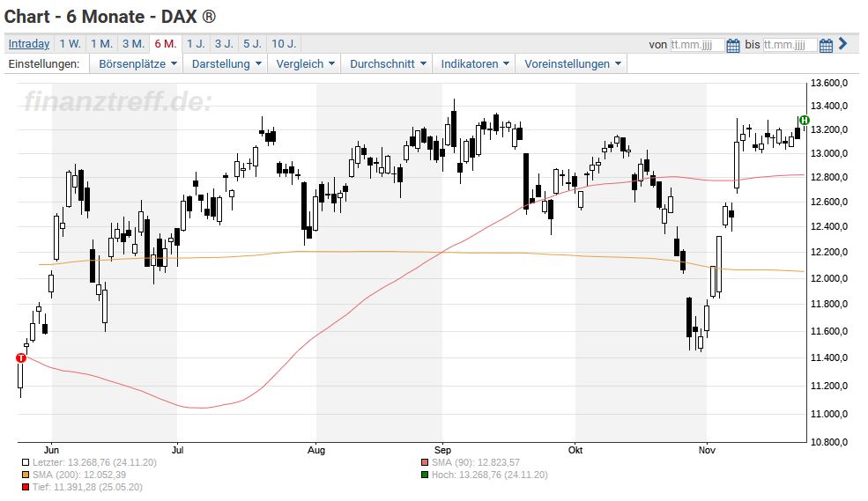
Task: Click the red Tief legend swatch
Action: [x=26, y=487]
